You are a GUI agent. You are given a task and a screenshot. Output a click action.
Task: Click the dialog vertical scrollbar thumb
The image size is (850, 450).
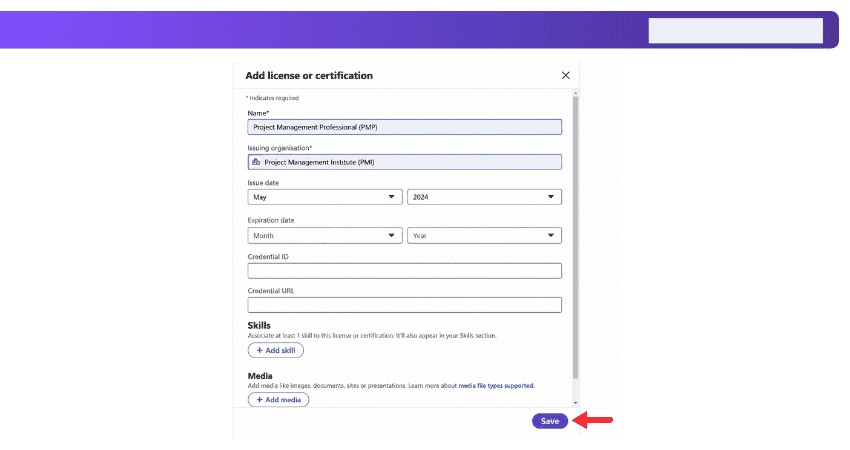tap(575, 237)
